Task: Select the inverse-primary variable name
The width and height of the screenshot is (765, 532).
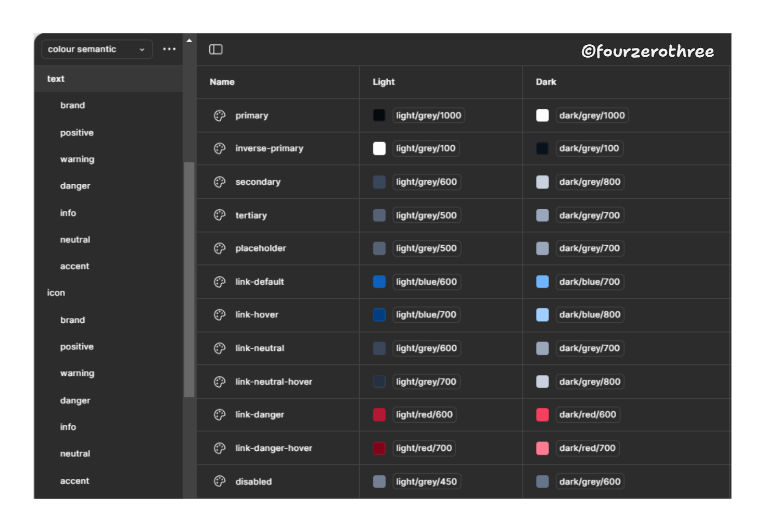Action: [x=269, y=148]
